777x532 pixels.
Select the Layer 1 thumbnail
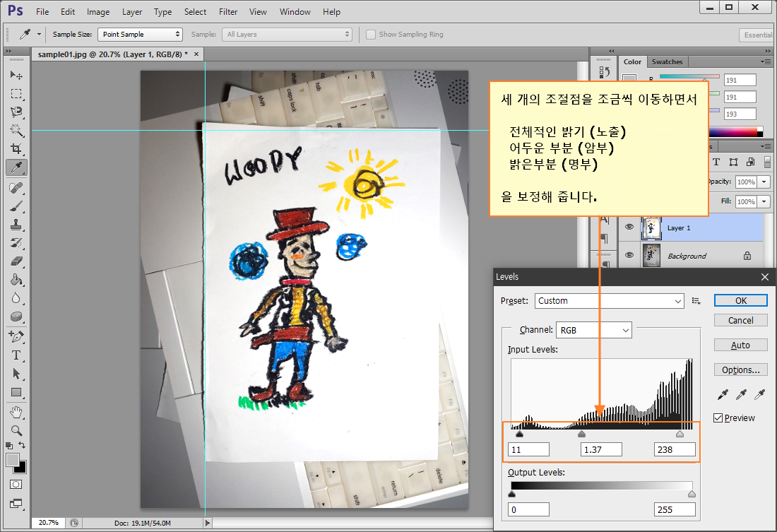[x=651, y=227]
